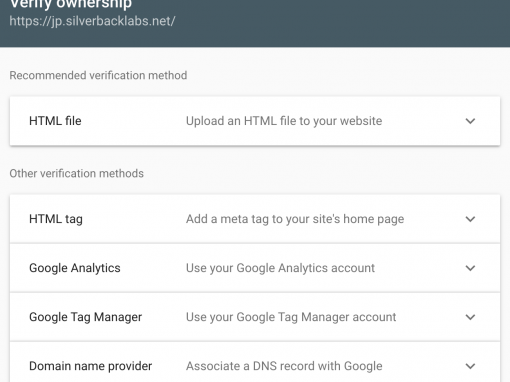Click the jp.silverbacklabs.net URL in header

[x=92, y=21]
